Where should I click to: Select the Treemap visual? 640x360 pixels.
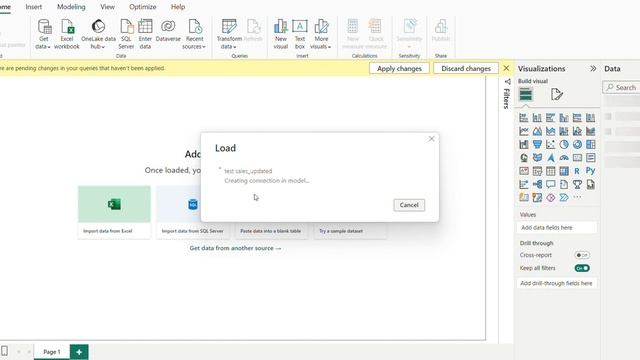[590, 144]
